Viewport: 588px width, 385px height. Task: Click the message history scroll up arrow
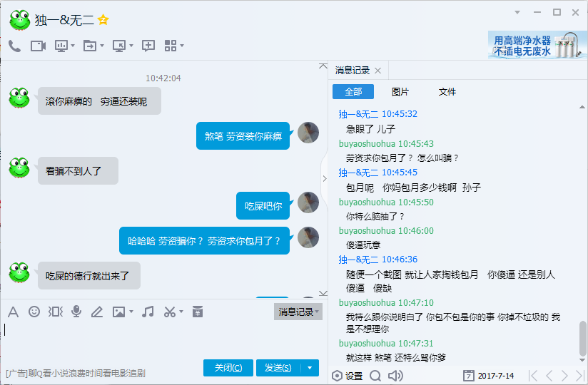click(x=582, y=107)
